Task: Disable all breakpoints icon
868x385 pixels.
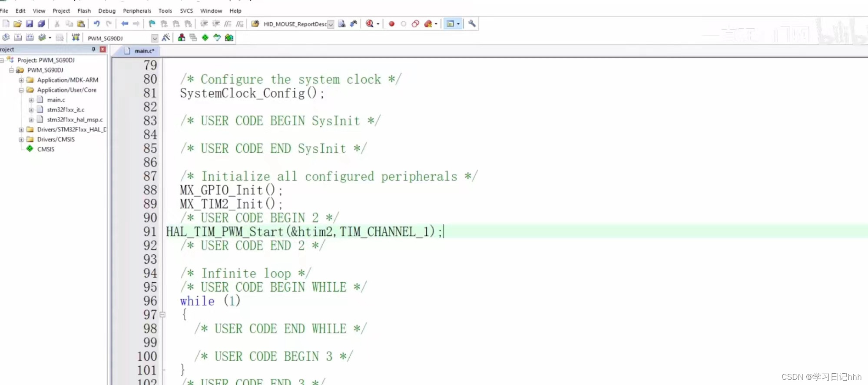Action: [x=415, y=24]
